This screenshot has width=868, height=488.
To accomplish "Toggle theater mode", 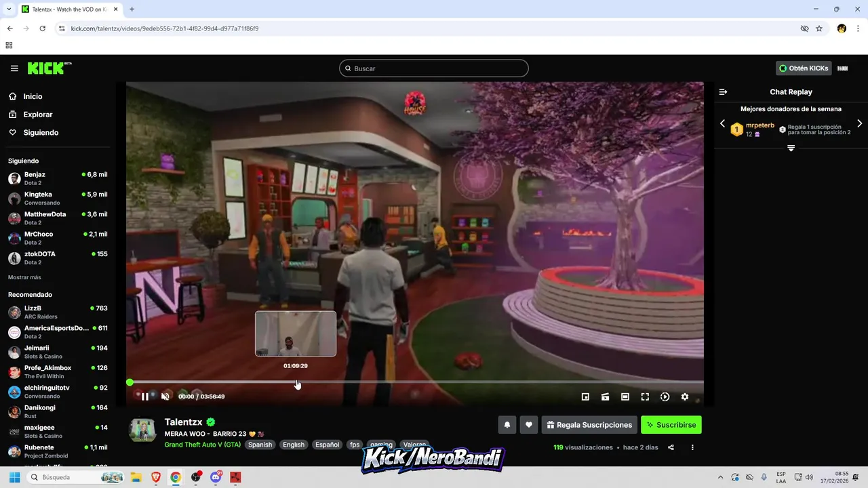I will tap(625, 396).
